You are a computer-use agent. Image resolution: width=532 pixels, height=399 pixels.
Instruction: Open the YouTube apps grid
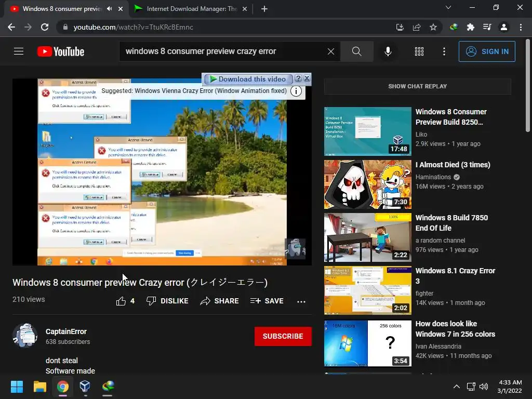coord(419,51)
